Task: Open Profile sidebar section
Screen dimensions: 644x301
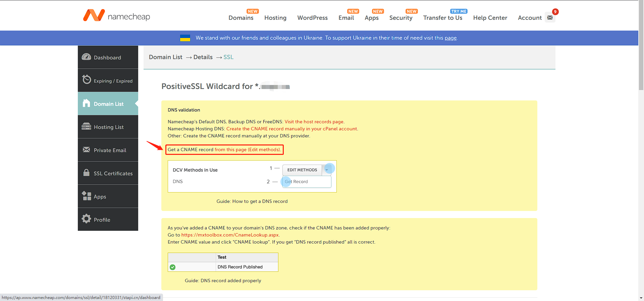Action: [x=108, y=219]
